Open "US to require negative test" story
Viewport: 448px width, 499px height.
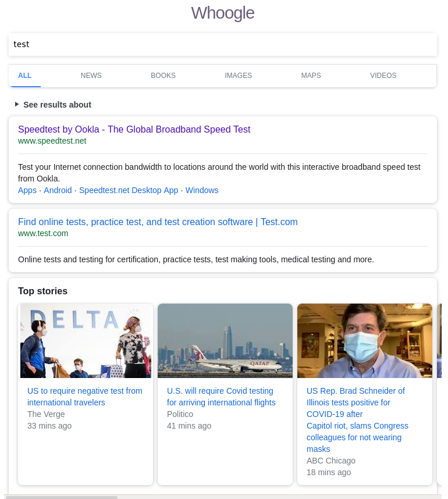tap(85, 397)
